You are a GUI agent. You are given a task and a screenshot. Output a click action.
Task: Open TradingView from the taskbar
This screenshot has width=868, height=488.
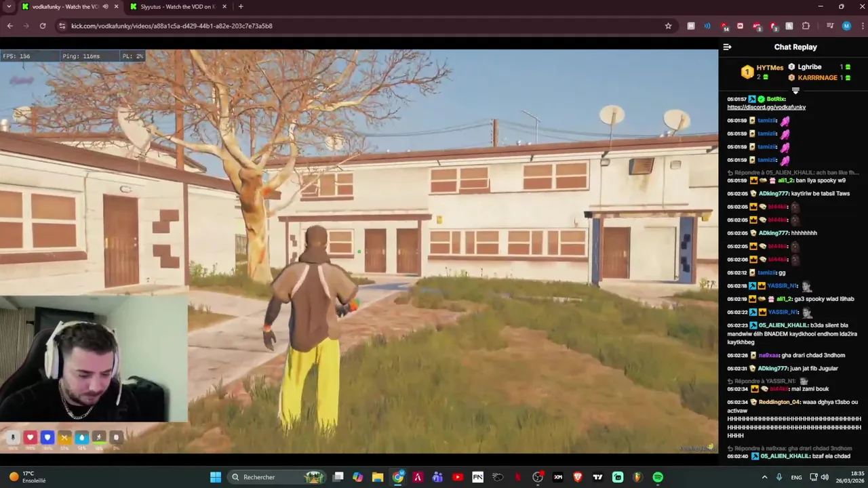pos(597,477)
